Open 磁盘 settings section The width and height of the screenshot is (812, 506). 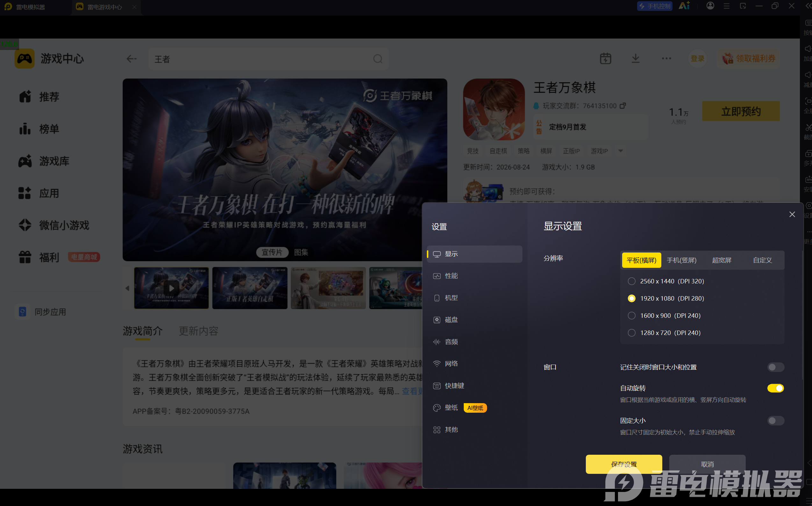coord(474,320)
